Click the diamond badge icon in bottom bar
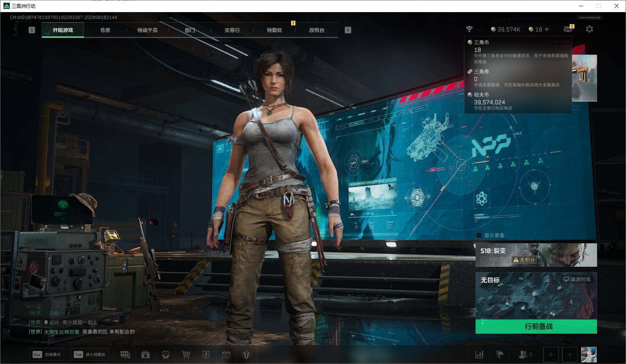Image resolution: width=626 pixels, height=364 pixels. (166, 355)
